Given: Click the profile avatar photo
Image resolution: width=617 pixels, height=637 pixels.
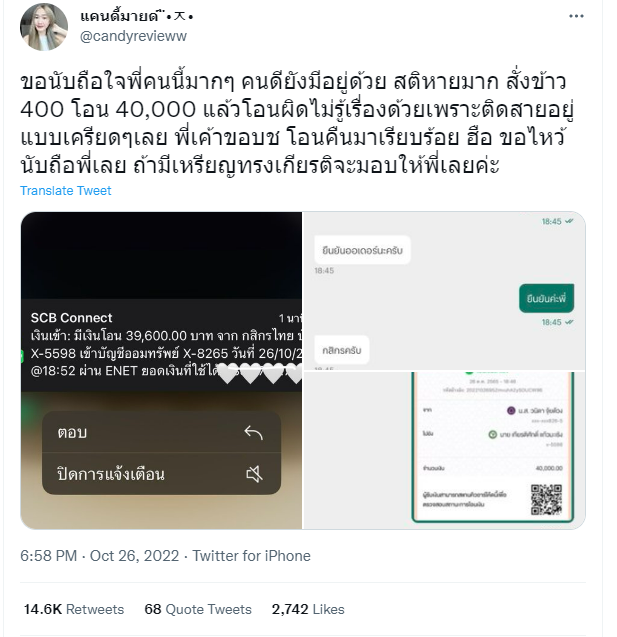Looking at the screenshot, I should pos(44,27).
